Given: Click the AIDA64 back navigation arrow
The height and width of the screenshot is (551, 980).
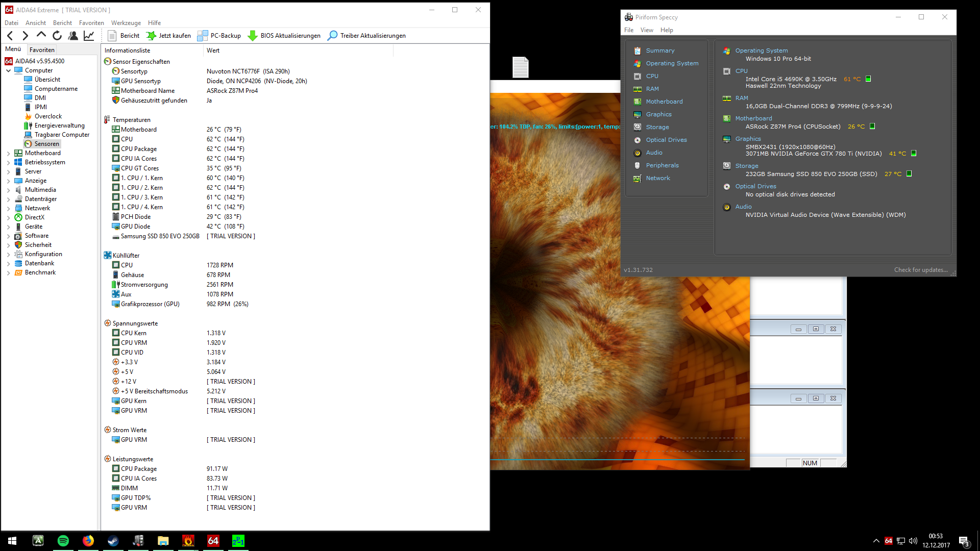Looking at the screenshot, I should coord(10,36).
